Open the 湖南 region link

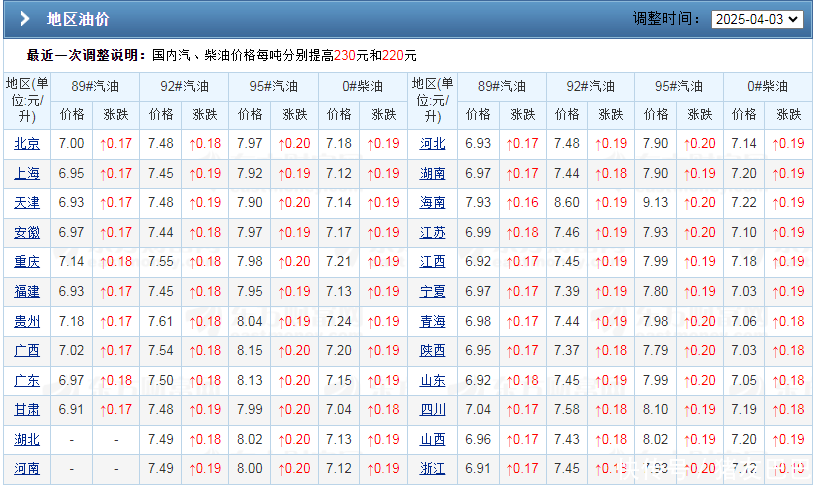pyautogui.click(x=432, y=173)
